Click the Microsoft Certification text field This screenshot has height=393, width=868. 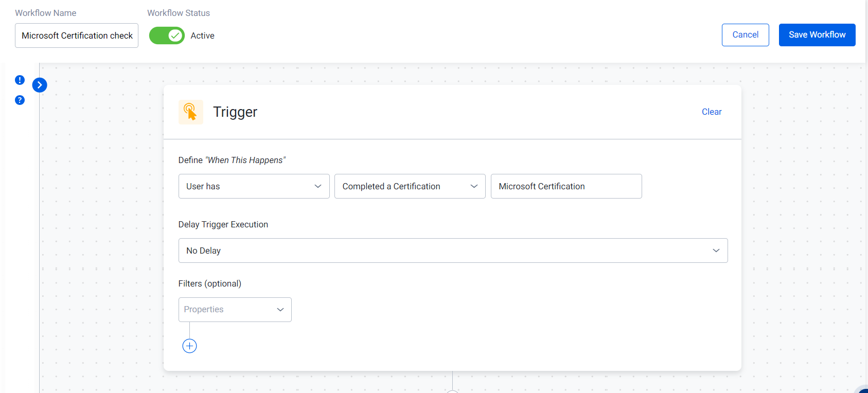click(x=566, y=186)
